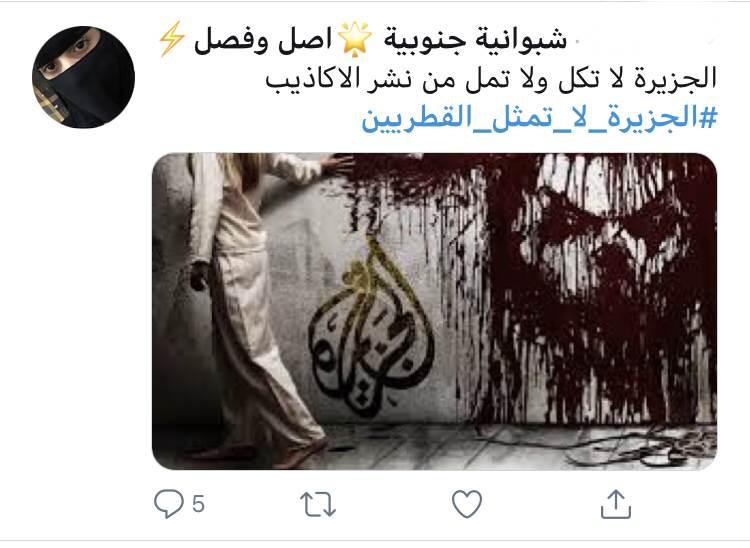Share the tweet using the upload arrow icon

(616, 504)
